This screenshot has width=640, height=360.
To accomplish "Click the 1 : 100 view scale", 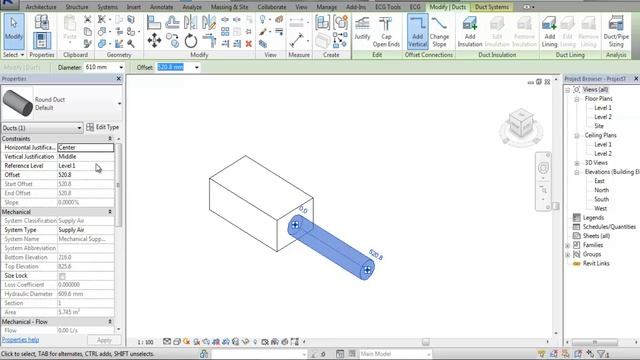I will [x=145, y=342].
